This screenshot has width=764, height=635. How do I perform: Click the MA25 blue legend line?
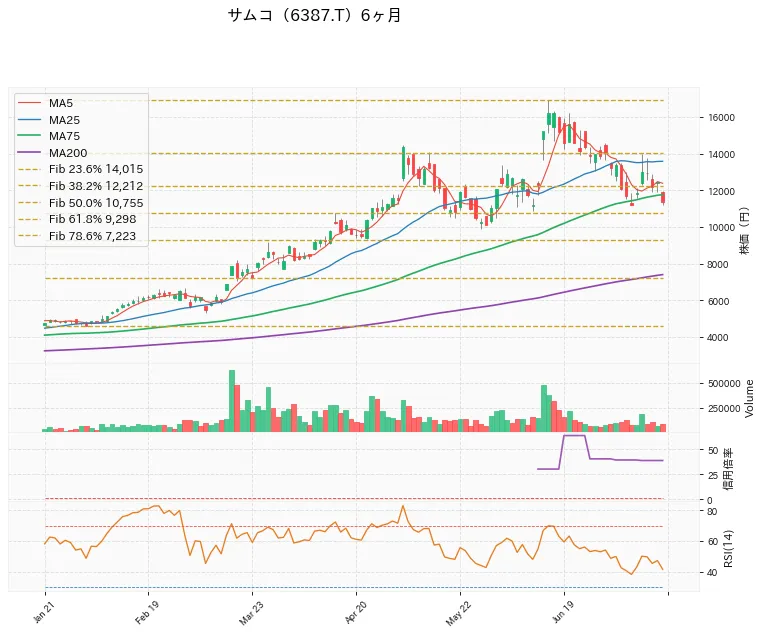(29, 120)
